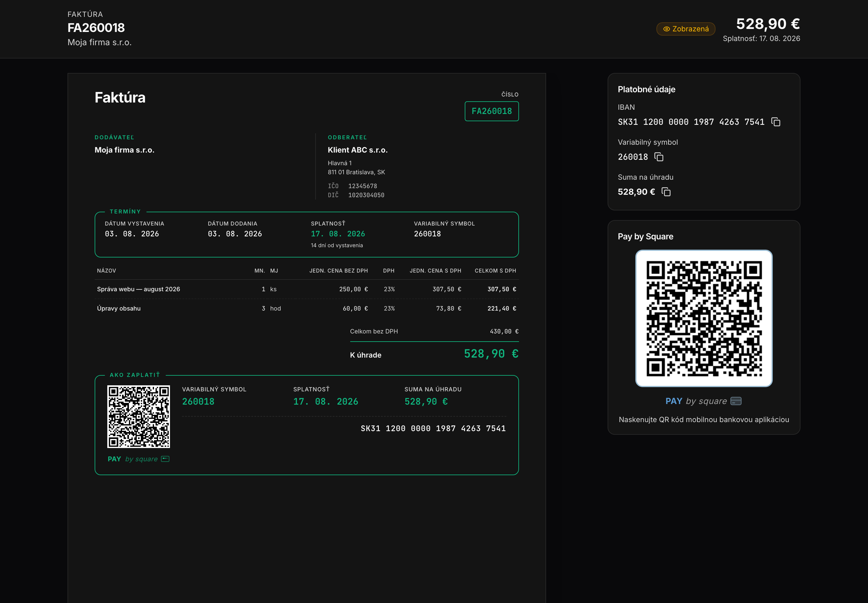Click the Zobrazená status badge
Viewport: 868px width, 603px height.
click(686, 29)
